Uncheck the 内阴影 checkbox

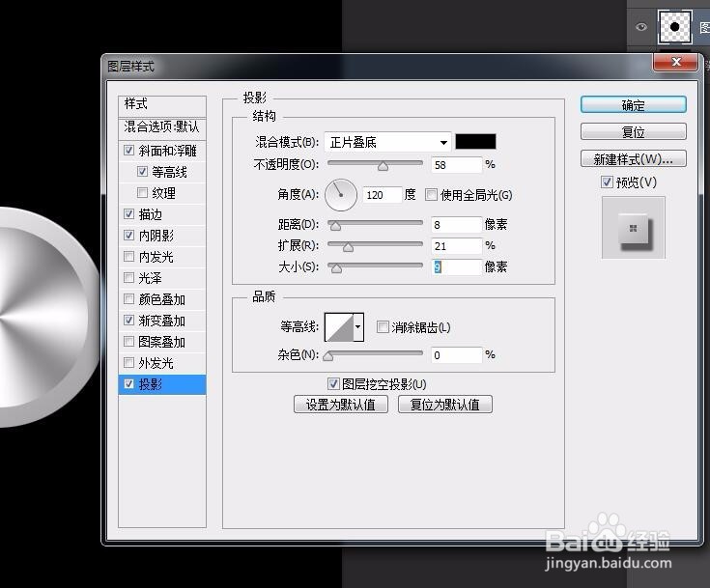(129, 235)
